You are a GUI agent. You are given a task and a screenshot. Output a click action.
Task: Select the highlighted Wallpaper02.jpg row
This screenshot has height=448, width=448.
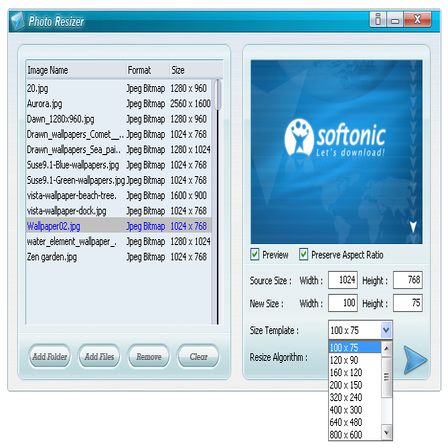pyautogui.click(x=119, y=226)
